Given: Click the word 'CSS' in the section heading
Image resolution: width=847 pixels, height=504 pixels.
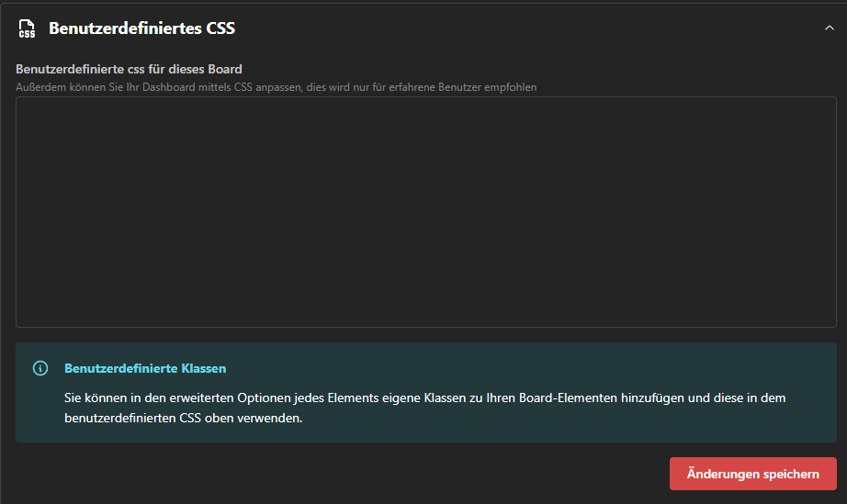Looking at the screenshot, I should pos(220,28).
